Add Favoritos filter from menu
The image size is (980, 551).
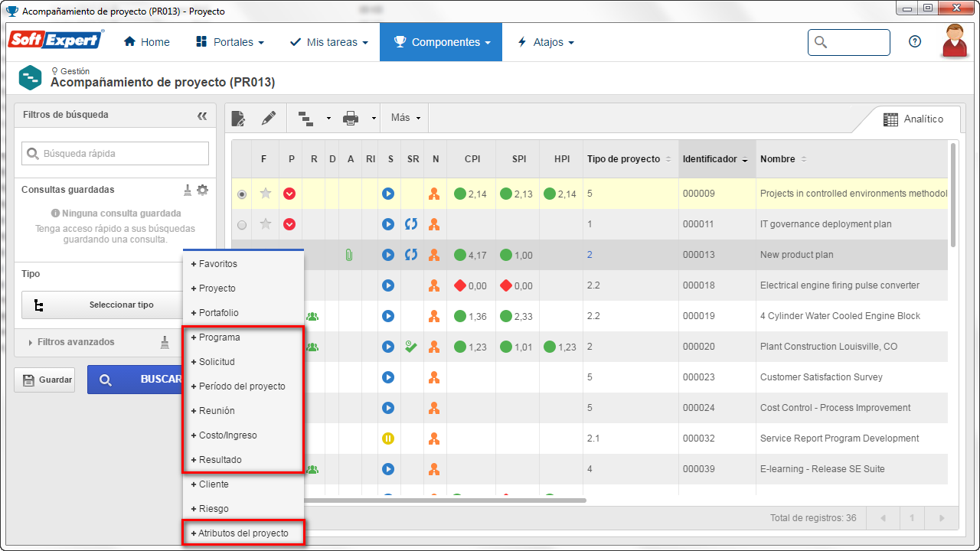point(243,264)
